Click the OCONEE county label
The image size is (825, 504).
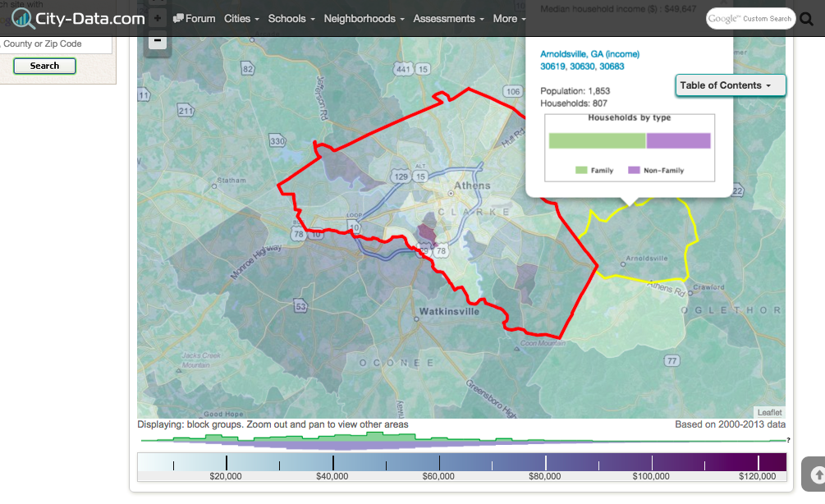tap(397, 363)
